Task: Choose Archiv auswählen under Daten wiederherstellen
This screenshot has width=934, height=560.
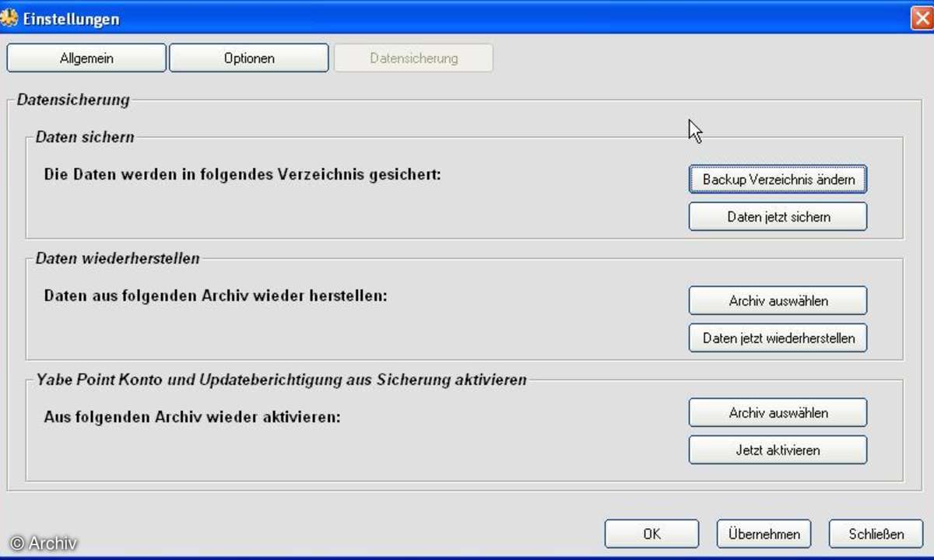Action: (x=778, y=300)
